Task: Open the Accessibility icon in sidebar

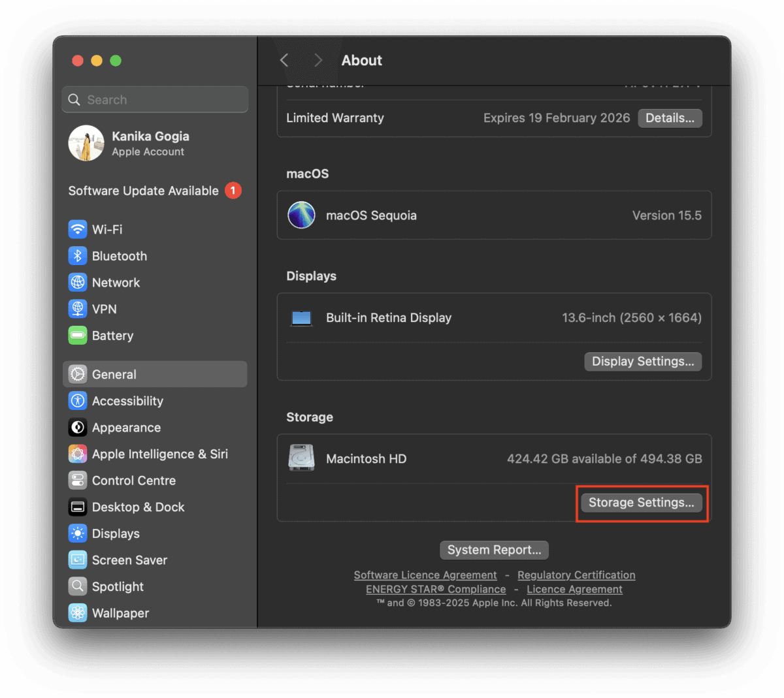Action: pyautogui.click(x=78, y=401)
